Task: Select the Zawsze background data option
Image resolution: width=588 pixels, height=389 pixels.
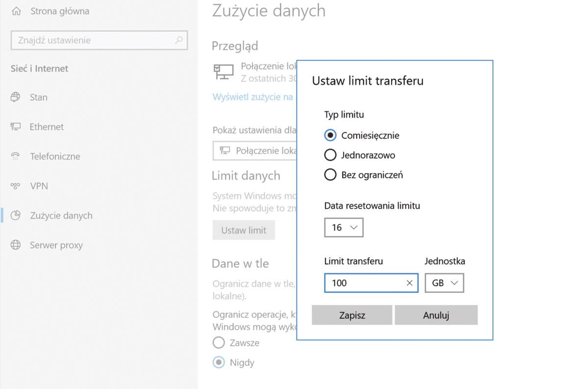Action: [x=219, y=342]
